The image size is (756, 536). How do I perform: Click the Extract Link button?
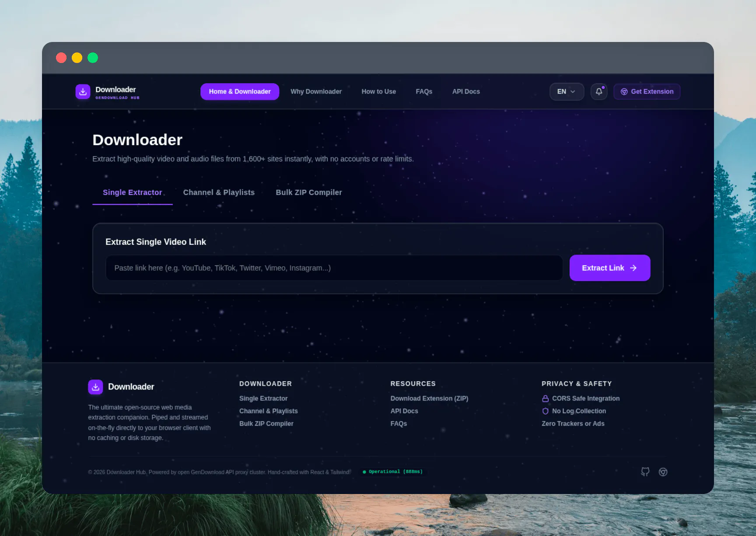pos(610,268)
